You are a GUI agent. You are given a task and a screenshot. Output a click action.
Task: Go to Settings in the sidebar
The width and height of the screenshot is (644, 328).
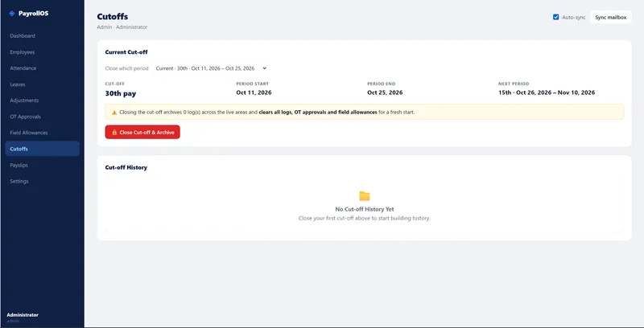tap(42, 181)
